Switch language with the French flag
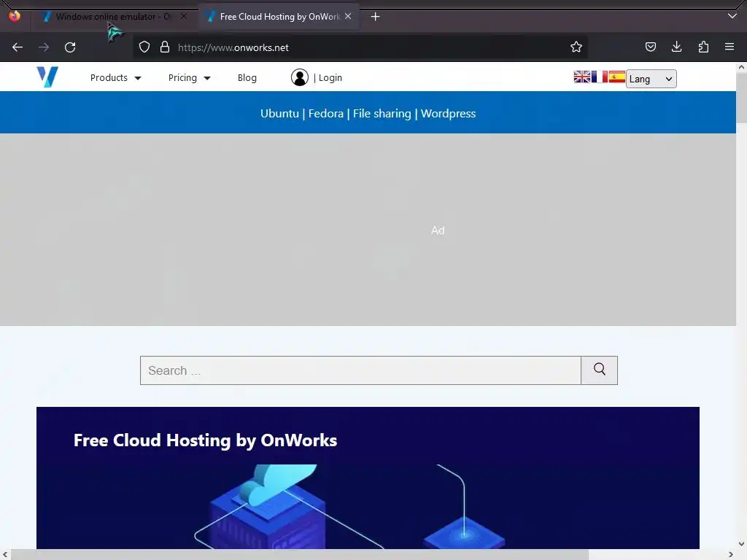Screen dimensions: 747x560 [x=600, y=77]
